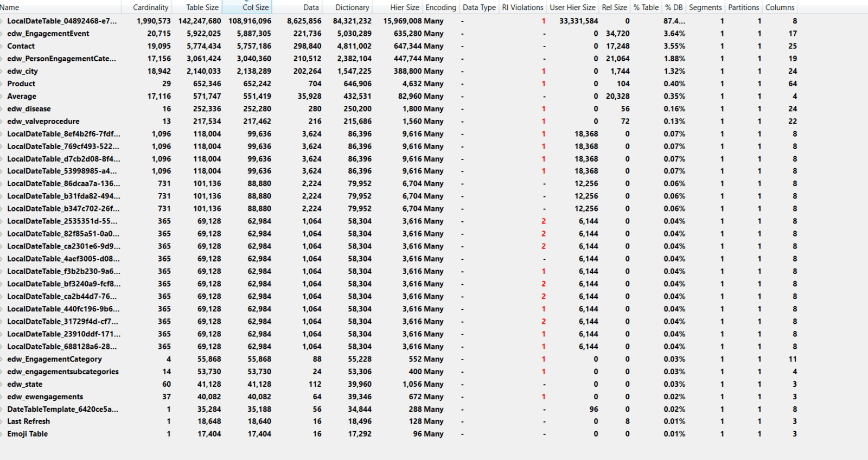This screenshot has height=460, width=868.
Task: Select the Emoji Table row
Action: click(399, 434)
